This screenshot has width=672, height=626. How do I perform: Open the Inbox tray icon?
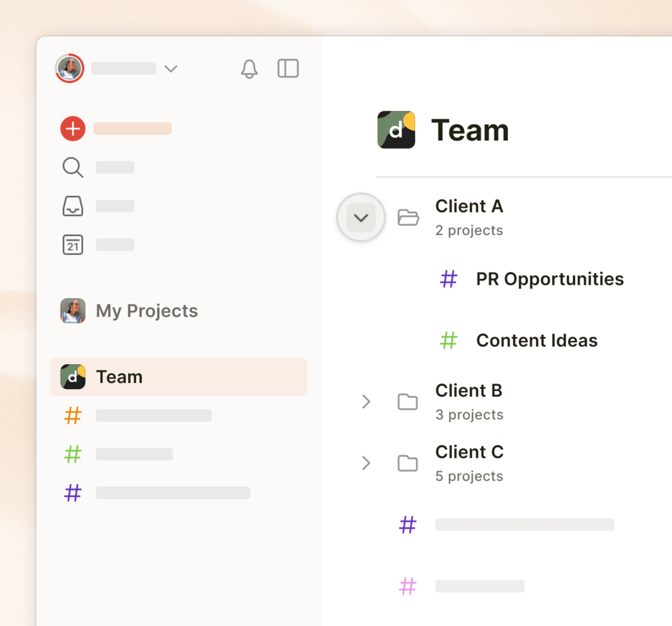[x=73, y=206]
